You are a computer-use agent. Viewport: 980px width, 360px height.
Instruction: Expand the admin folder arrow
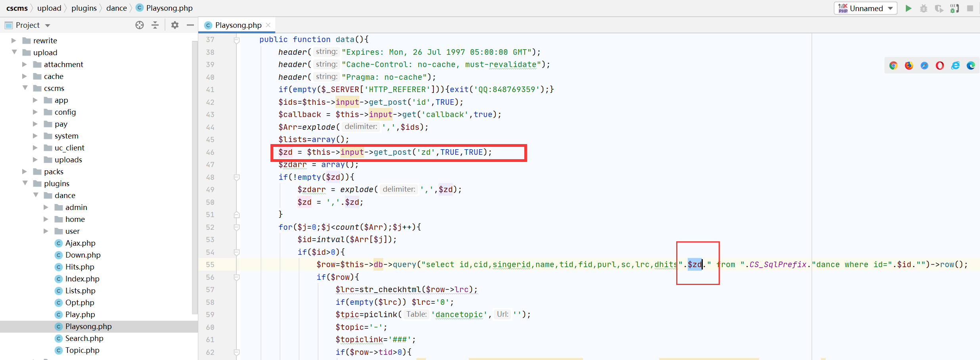[46, 207]
